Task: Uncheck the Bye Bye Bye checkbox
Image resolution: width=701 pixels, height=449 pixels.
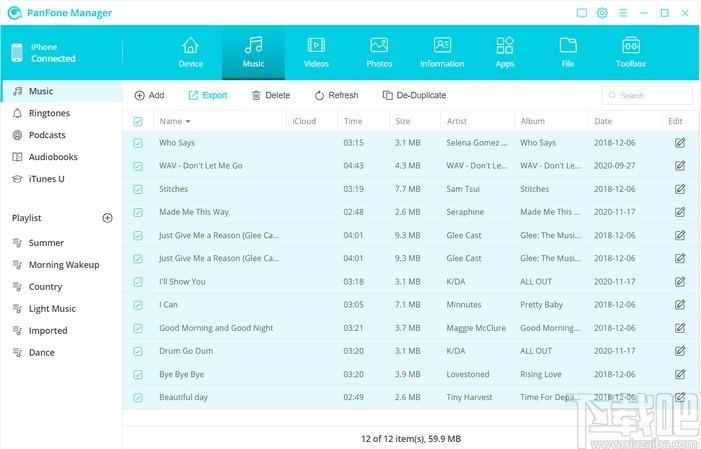Action: tap(138, 374)
